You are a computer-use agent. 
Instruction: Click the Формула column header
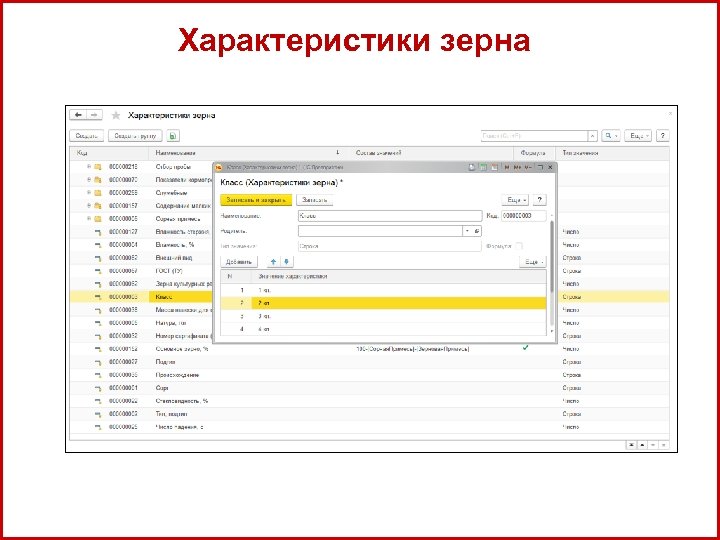point(534,153)
